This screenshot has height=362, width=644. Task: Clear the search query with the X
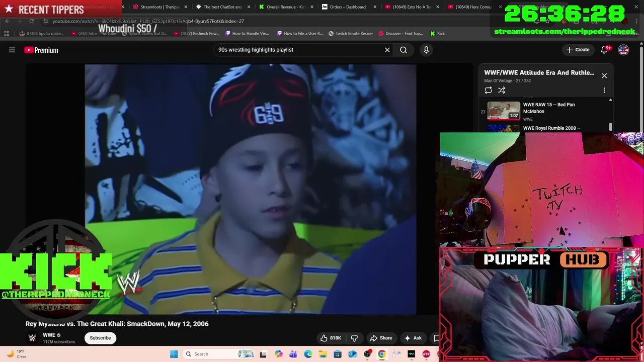pyautogui.click(x=387, y=50)
